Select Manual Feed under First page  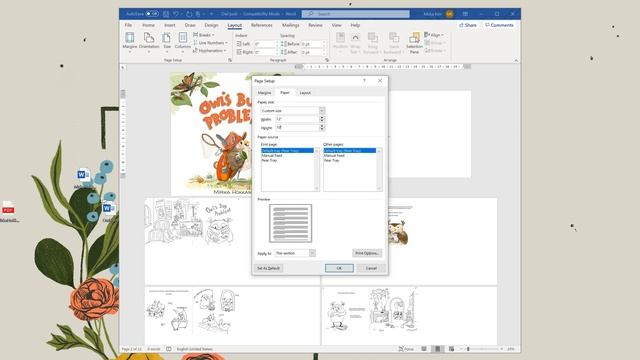click(287, 156)
